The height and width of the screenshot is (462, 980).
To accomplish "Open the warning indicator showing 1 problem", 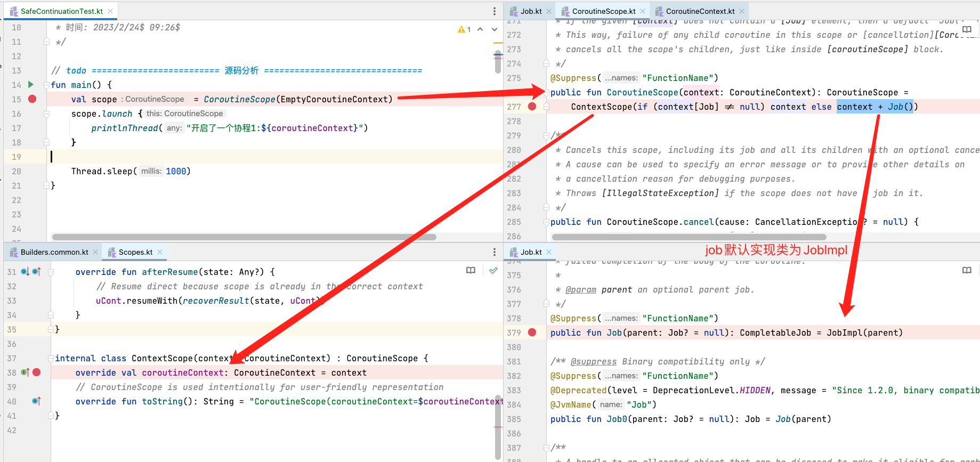I will point(464,29).
